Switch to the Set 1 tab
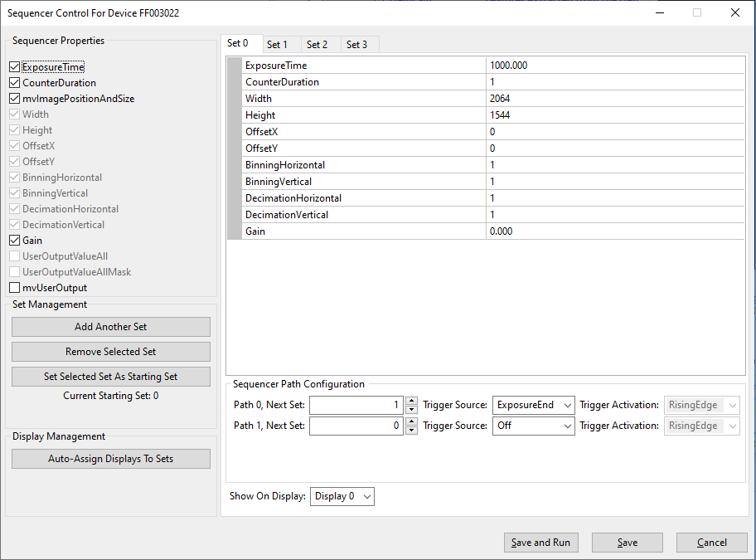 [x=278, y=45]
